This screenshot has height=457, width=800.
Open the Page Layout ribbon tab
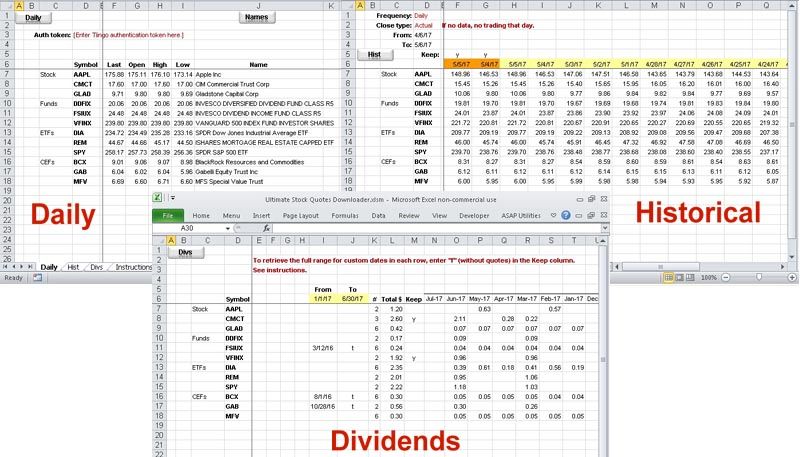point(301,216)
